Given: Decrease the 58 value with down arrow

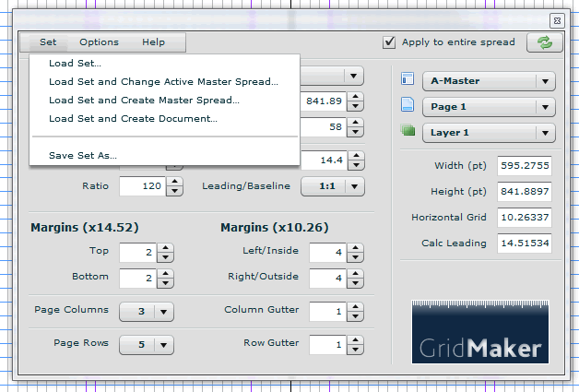Looking at the screenshot, I should (355, 132).
